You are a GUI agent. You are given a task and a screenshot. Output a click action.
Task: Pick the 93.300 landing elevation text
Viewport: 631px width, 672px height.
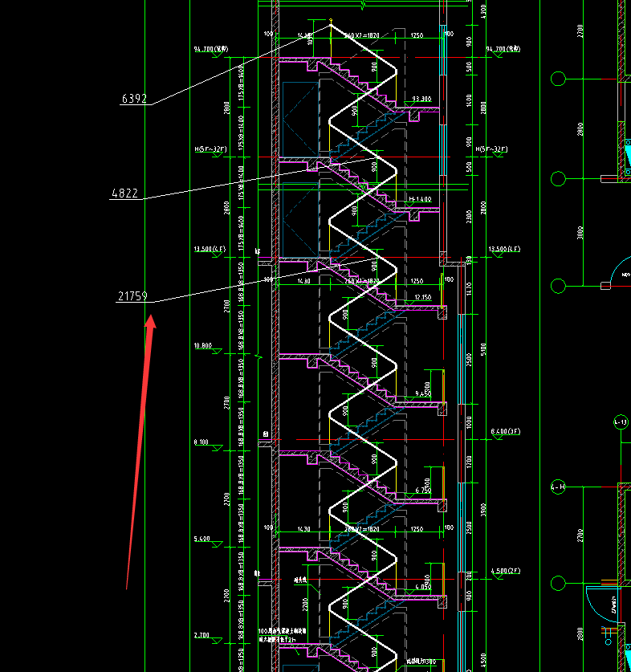(421, 99)
